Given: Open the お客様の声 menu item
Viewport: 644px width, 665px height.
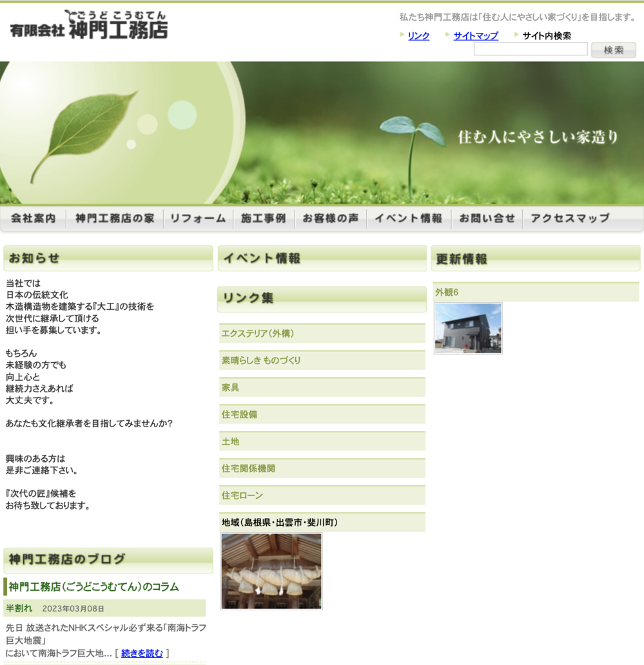Looking at the screenshot, I should [x=331, y=218].
